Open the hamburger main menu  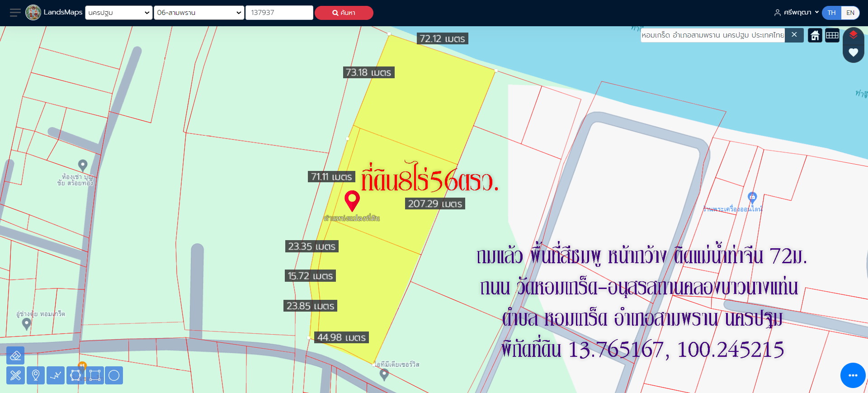pyautogui.click(x=15, y=13)
